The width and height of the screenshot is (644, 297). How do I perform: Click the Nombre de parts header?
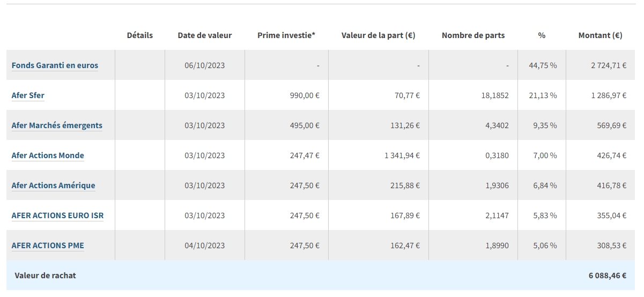click(473, 35)
